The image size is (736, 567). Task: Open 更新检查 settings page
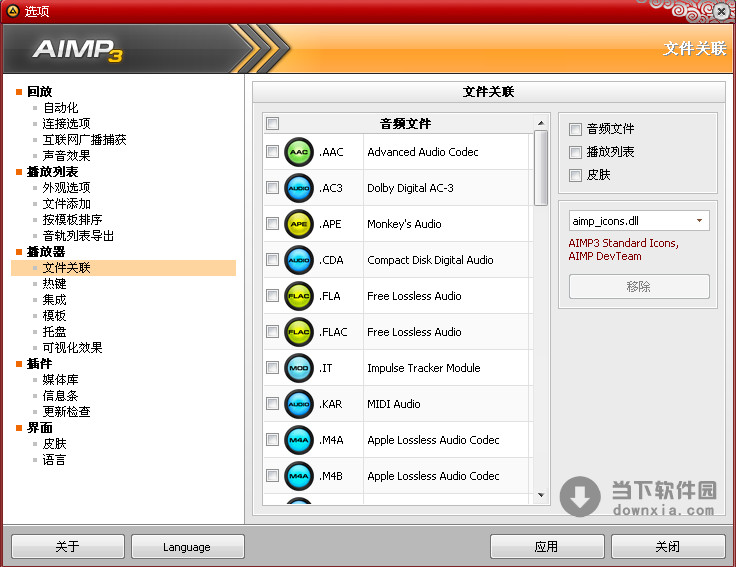(66, 412)
